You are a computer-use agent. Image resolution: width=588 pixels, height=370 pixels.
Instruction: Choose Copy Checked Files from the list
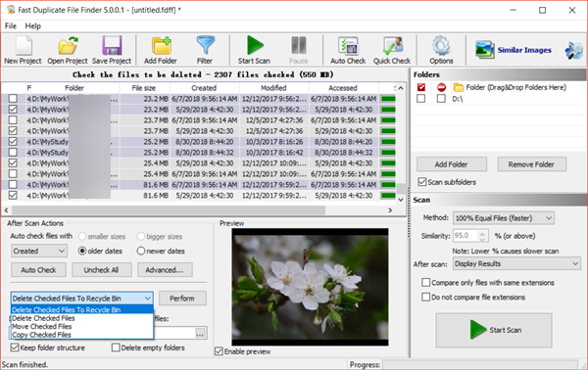(82, 335)
